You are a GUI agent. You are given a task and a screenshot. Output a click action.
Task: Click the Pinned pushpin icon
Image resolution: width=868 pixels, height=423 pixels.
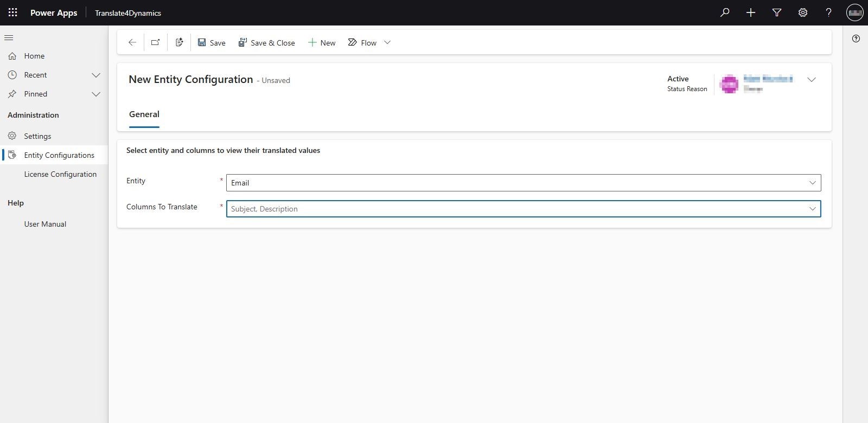12,94
